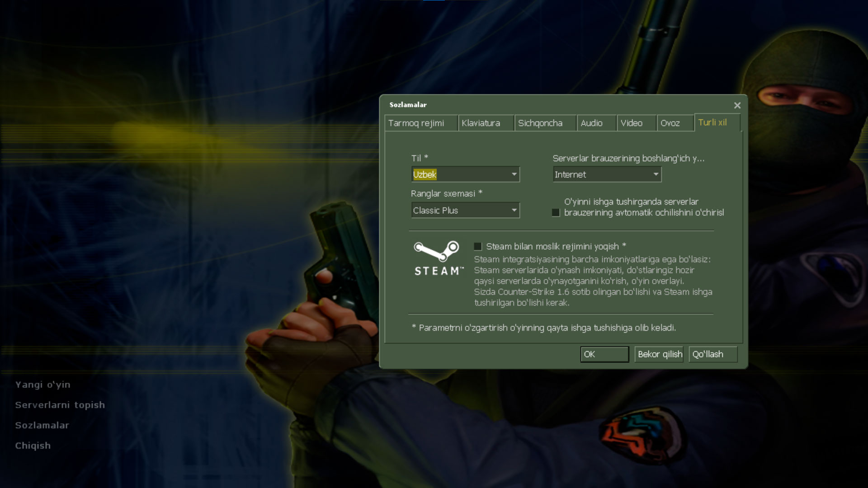Open the Internet server browser dropdown
Image resolution: width=868 pixels, height=488 pixels.
click(x=607, y=174)
